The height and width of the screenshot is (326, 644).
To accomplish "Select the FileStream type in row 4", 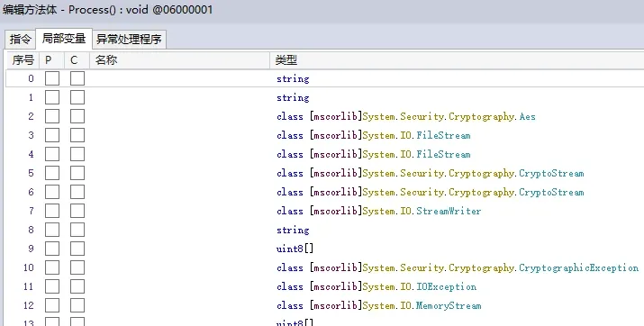I will coord(374,154).
